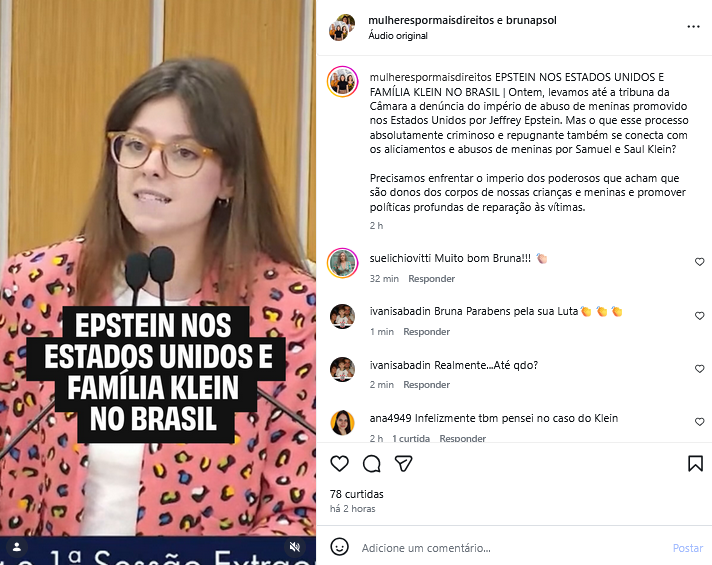The height and width of the screenshot is (565, 712).
Task: Like ana4949's comment heart
Action: tap(699, 422)
